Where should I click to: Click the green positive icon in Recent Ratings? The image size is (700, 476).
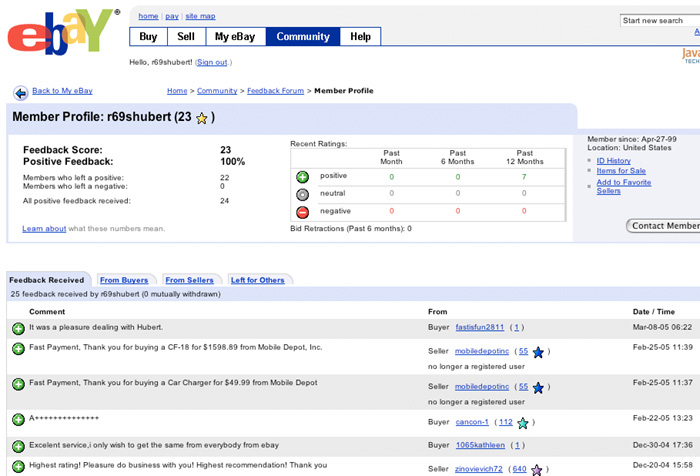(x=303, y=177)
